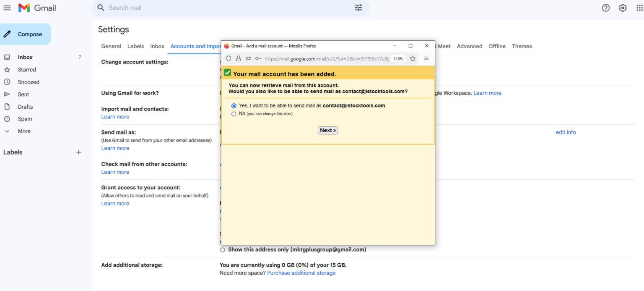Choose the No option in the dialog

234,114
